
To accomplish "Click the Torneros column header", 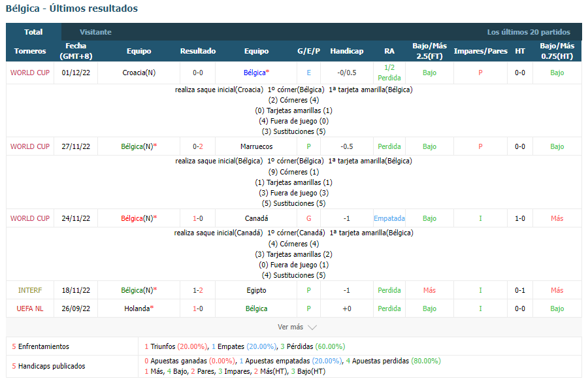I will click(30, 51).
